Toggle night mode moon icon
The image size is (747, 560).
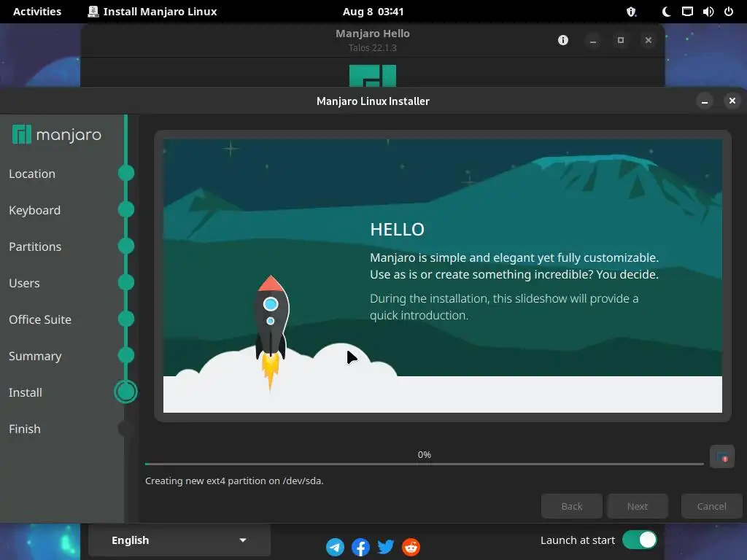coord(667,12)
